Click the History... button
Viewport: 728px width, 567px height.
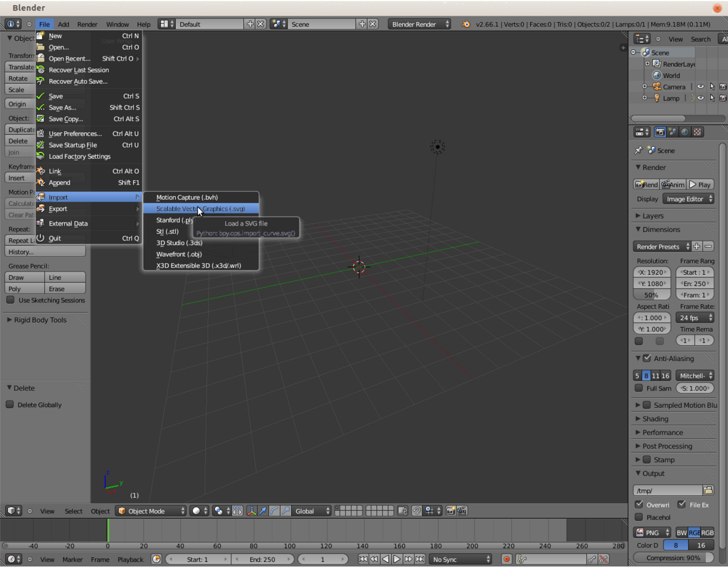[45, 252]
